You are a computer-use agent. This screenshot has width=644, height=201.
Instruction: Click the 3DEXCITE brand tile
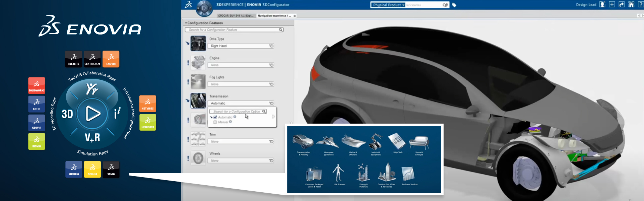coord(74,59)
